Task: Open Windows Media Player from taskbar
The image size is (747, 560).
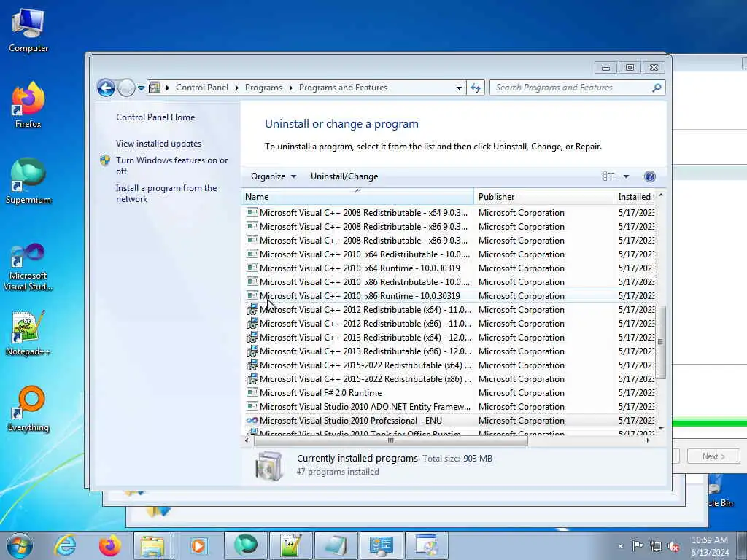Action: (x=198, y=545)
